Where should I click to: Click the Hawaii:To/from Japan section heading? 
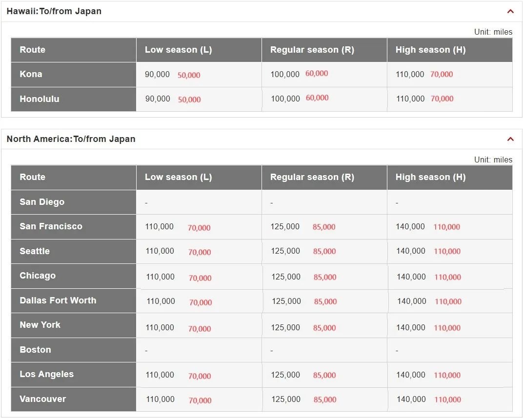(x=54, y=11)
